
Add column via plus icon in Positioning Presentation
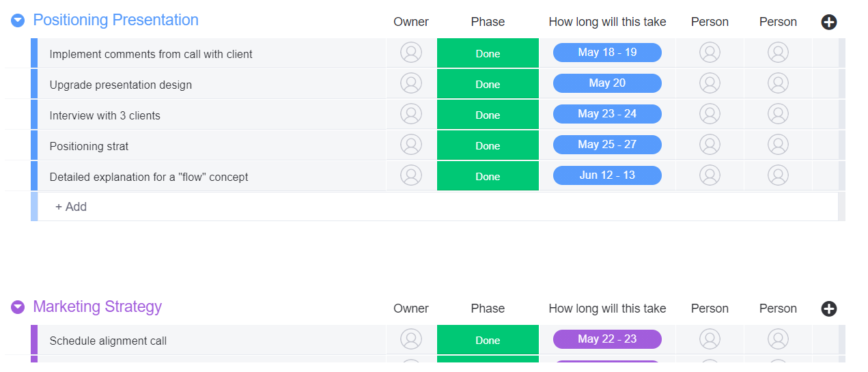pyautogui.click(x=828, y=22)
